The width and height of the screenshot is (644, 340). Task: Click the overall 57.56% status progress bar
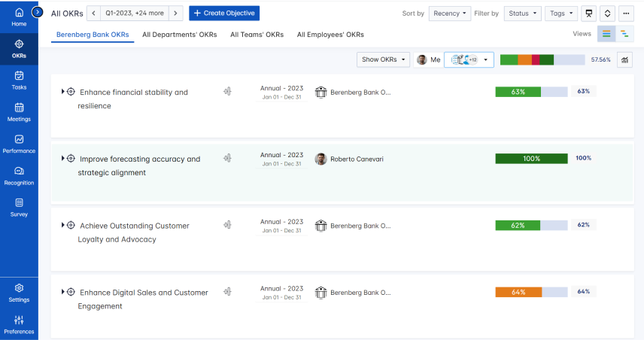click(542, 60)
